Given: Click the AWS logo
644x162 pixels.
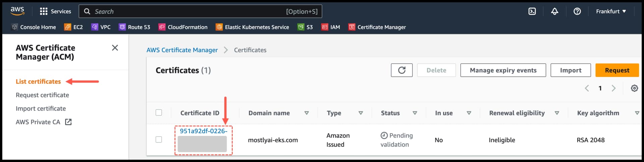Looking at the screenshot, I should pos(17,11).
